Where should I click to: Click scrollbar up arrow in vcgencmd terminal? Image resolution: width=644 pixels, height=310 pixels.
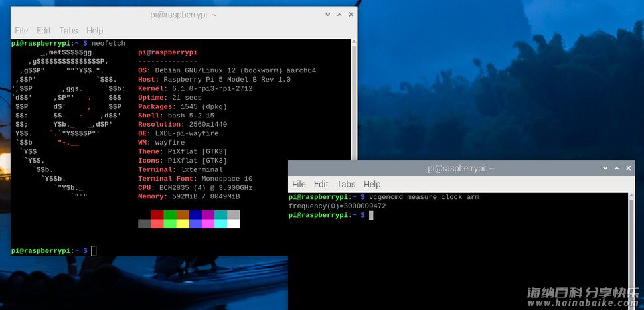coord(631,196)
